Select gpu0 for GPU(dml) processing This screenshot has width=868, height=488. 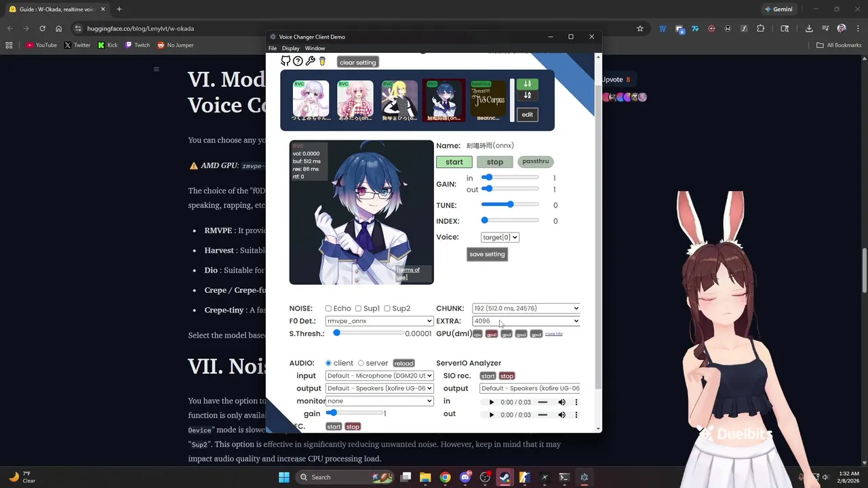click(492, 334)
